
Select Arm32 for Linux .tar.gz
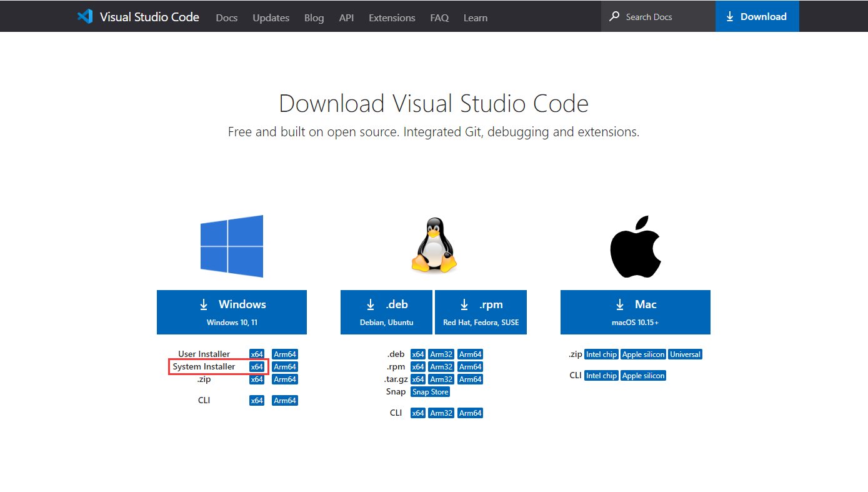[441, 379]
